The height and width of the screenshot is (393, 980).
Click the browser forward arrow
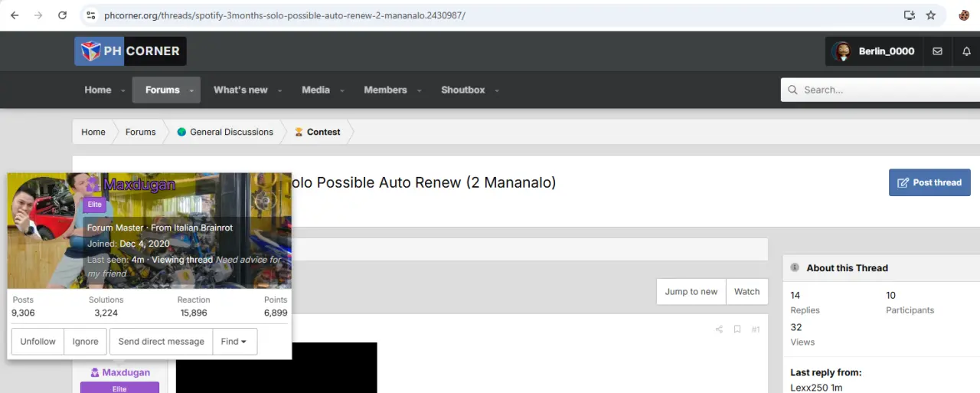38,15
